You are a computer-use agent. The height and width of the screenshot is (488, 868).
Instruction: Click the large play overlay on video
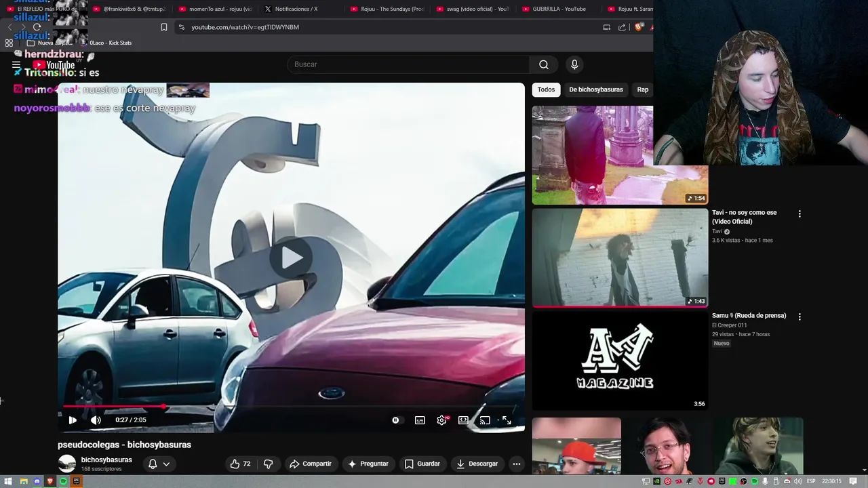coord(292,258)
